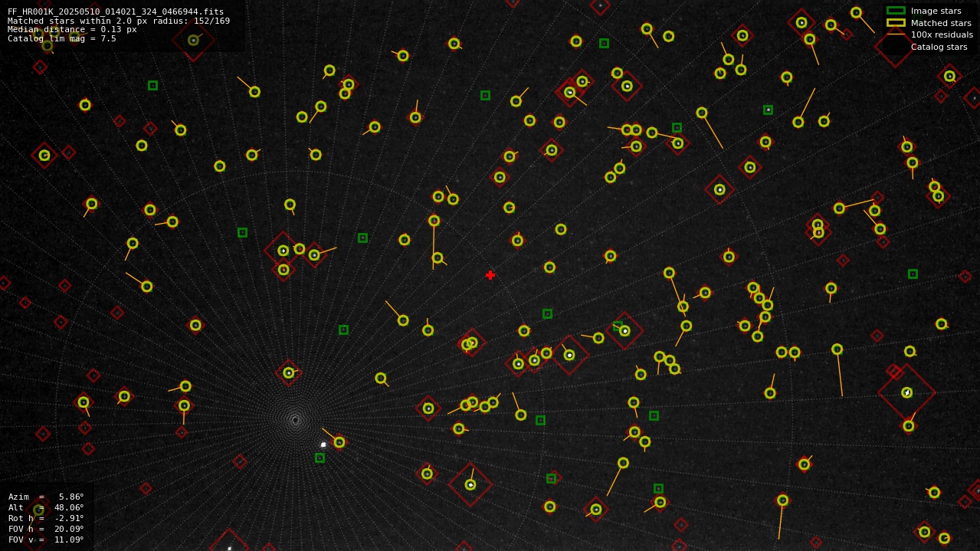Select the 'Image stars' legend label
The width and height of the screenshot is (980, 551).
tap(936, 11)
